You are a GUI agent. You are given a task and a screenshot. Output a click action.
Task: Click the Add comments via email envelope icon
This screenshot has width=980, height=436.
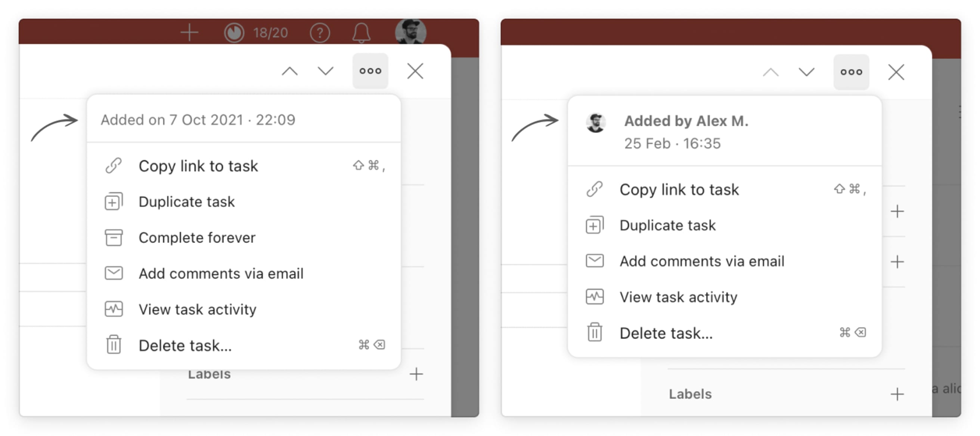click(x=113, y=273)
